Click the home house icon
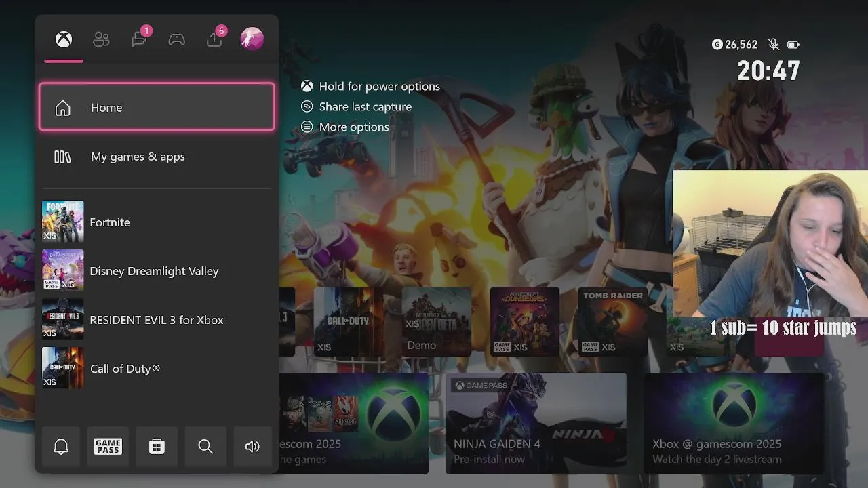This screenshot has height=488, width=868. tap(62, 108)
